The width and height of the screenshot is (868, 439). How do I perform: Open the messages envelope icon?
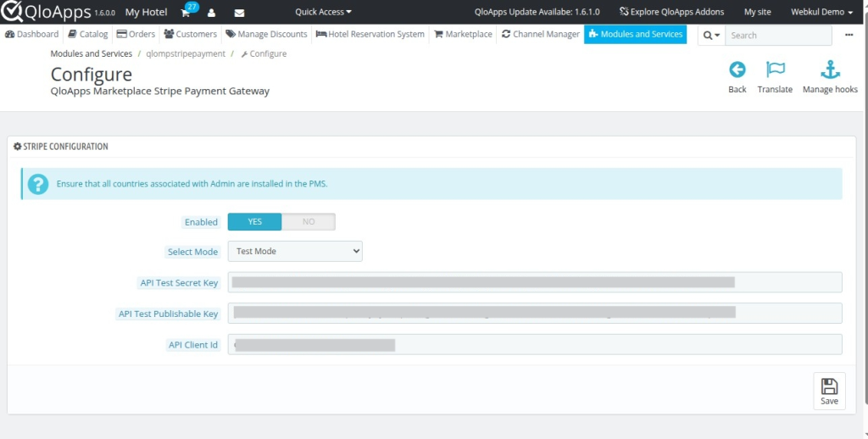239,13
